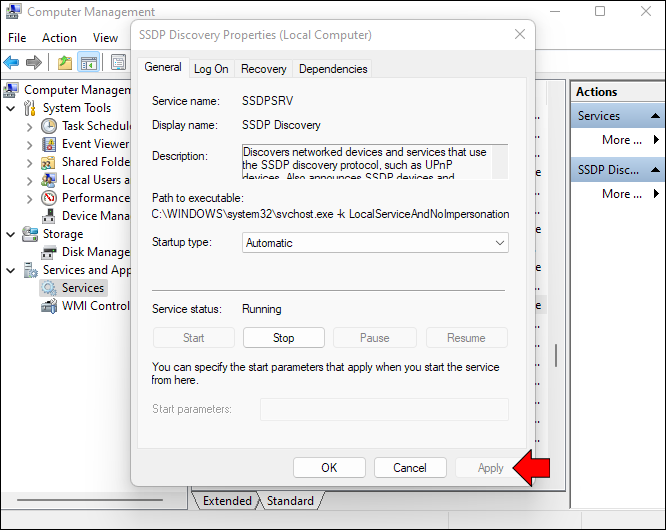Click the Stop service button
The height and width of the screenshot is (530, 666).
(284, 338)
